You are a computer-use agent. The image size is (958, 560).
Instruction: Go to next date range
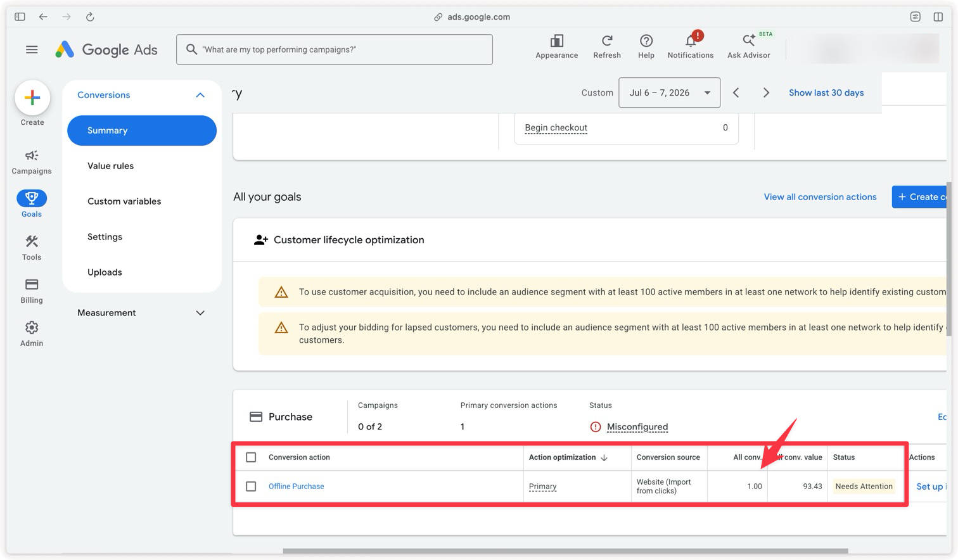766,92
